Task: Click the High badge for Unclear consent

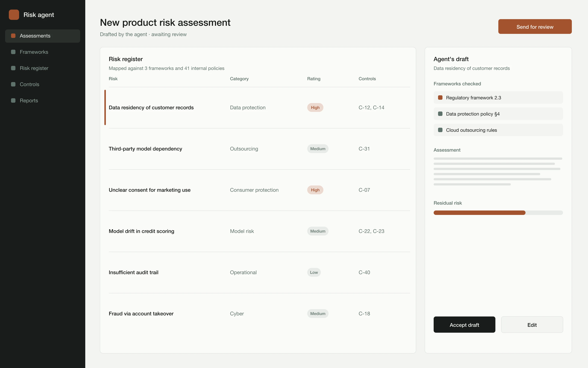Action: [315, 190]
